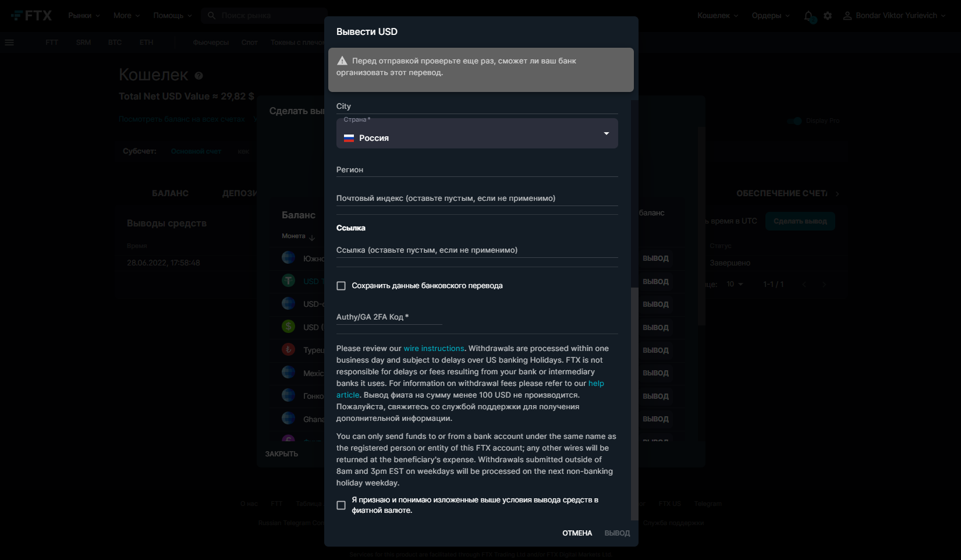Go to previous page of withdrawals
961x560 pixels.
(804, 284)
